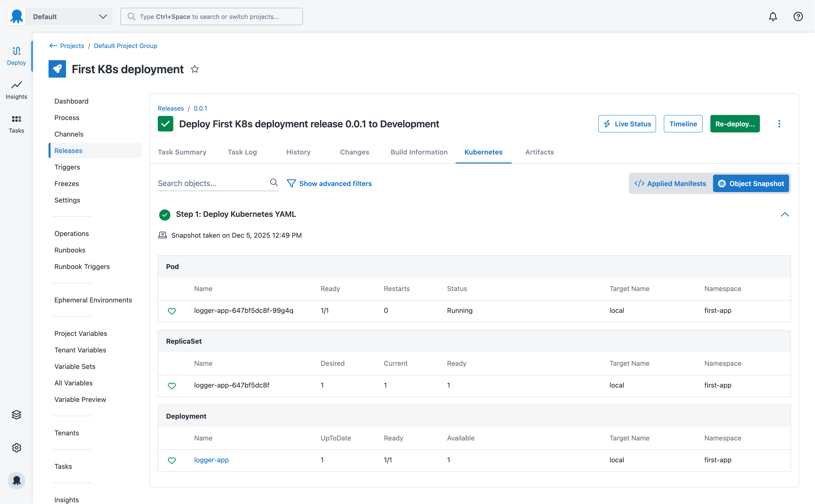Switch to the Task Log tab
815x504 pixels.
pos(242,152)
